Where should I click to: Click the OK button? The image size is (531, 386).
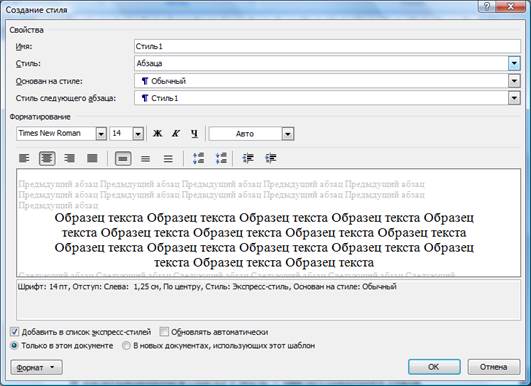(x=434, y=367)
